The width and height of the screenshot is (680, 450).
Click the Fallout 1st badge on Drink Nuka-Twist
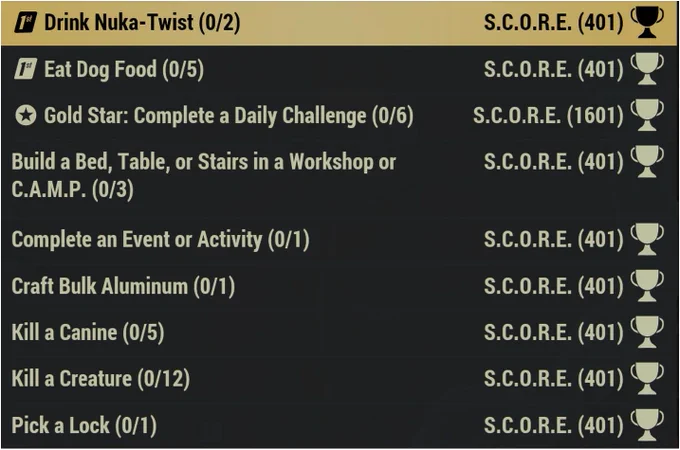tap(26, 22)
